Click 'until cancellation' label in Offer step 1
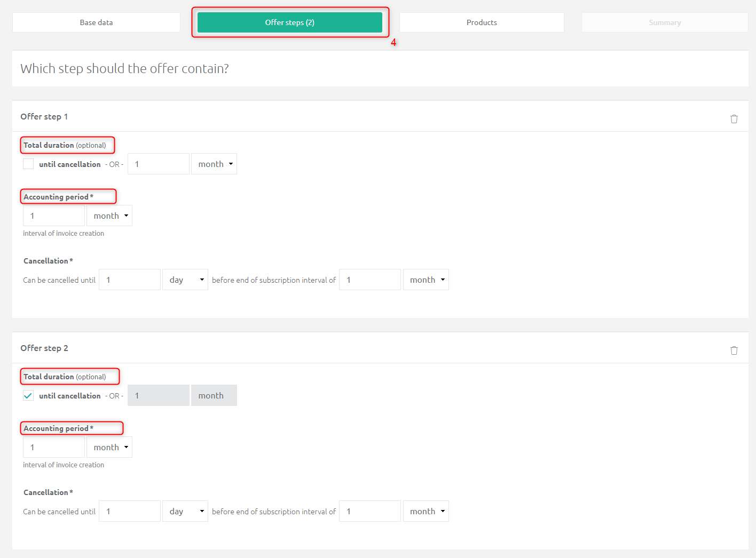 [x=70, y=164]
